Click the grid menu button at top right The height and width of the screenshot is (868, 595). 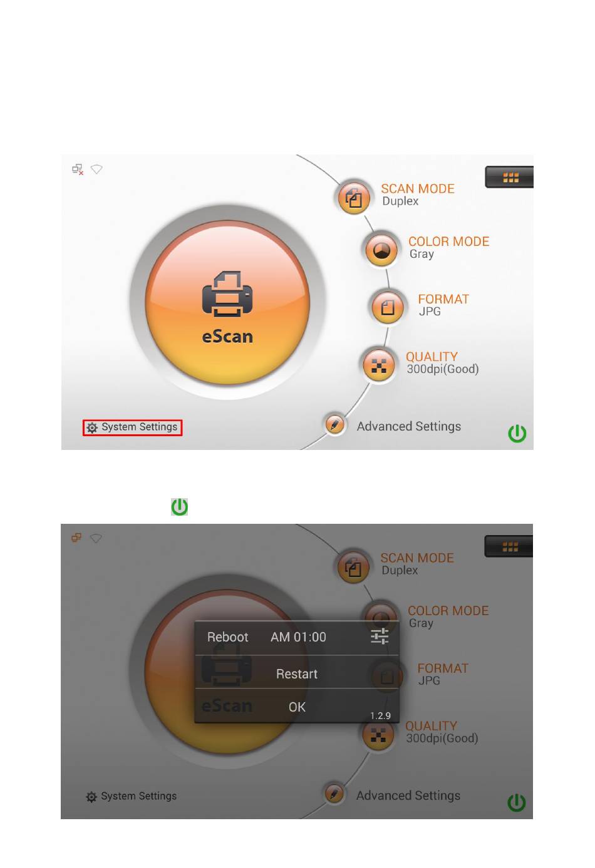(509, 177)
